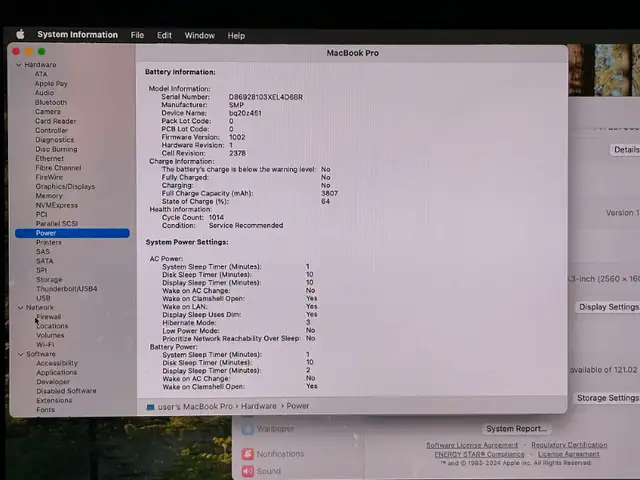Select Graphics/Displays in the sidebar
Viewport: 640px width, 480px height.
click(65, 187)
